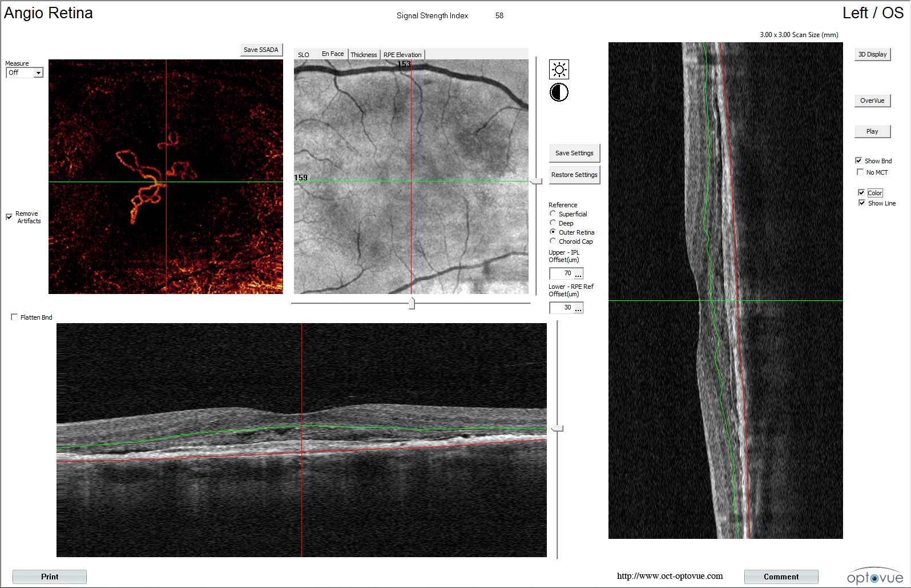
Task: Open the www.oct-optovue.com link
Action: tap(670, 576)
